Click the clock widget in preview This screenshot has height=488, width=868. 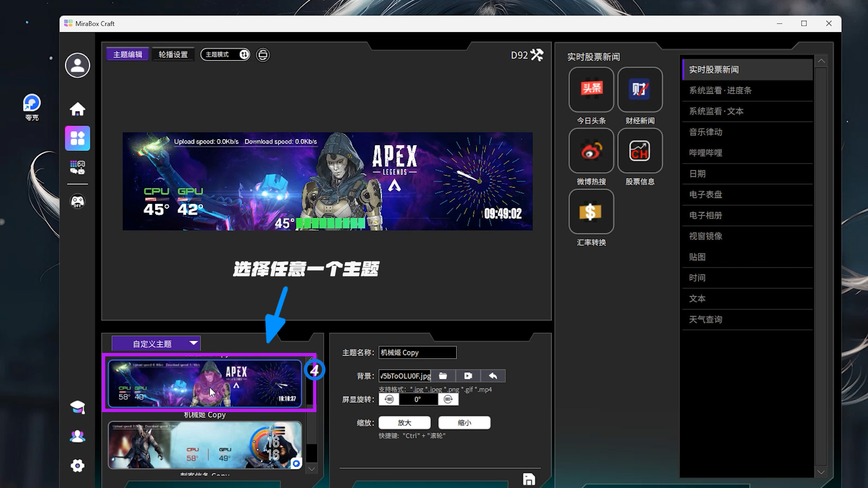tap(479, 181)
